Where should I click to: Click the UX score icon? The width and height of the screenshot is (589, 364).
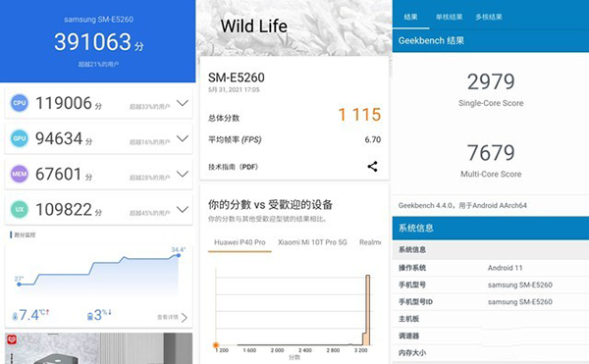point(20,209)
